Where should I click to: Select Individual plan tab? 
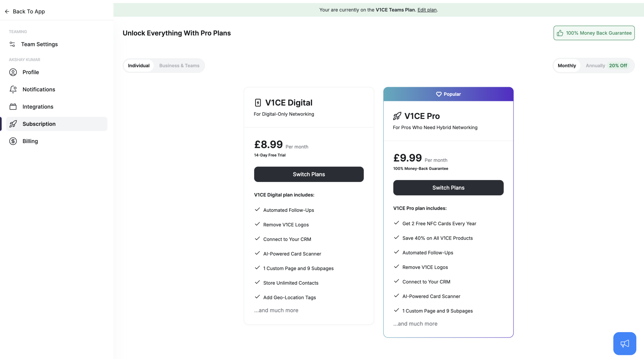tap(139, 65)
